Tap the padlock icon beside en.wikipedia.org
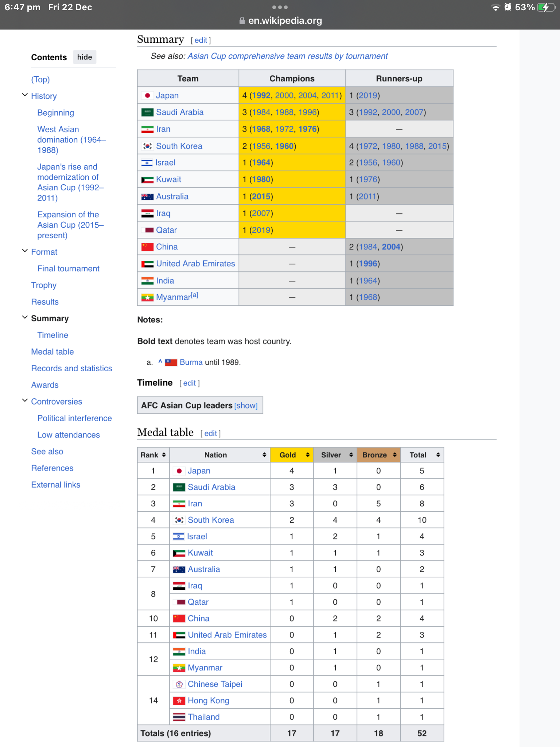The width and height of the screenshot is (560, 747). (242, 21)
